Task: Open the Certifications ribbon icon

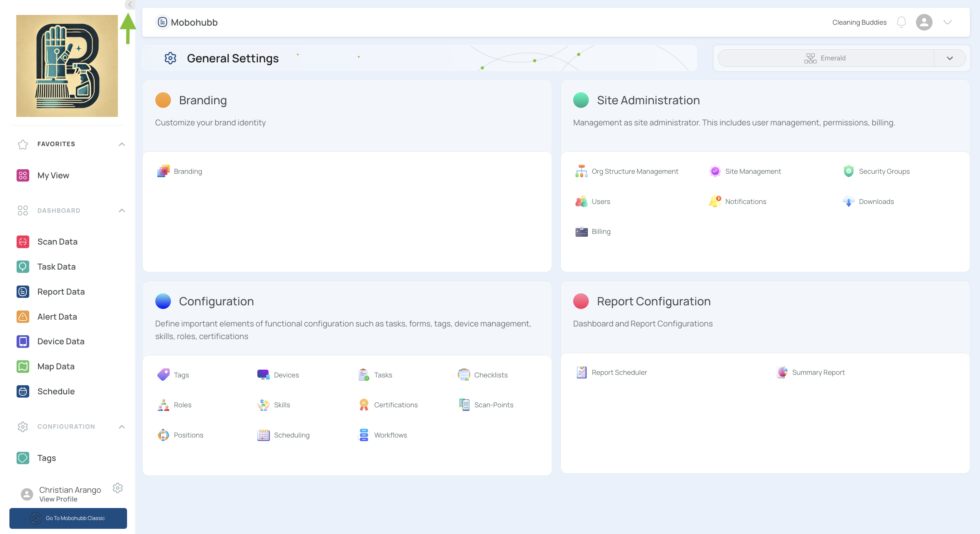Action: 364,405
